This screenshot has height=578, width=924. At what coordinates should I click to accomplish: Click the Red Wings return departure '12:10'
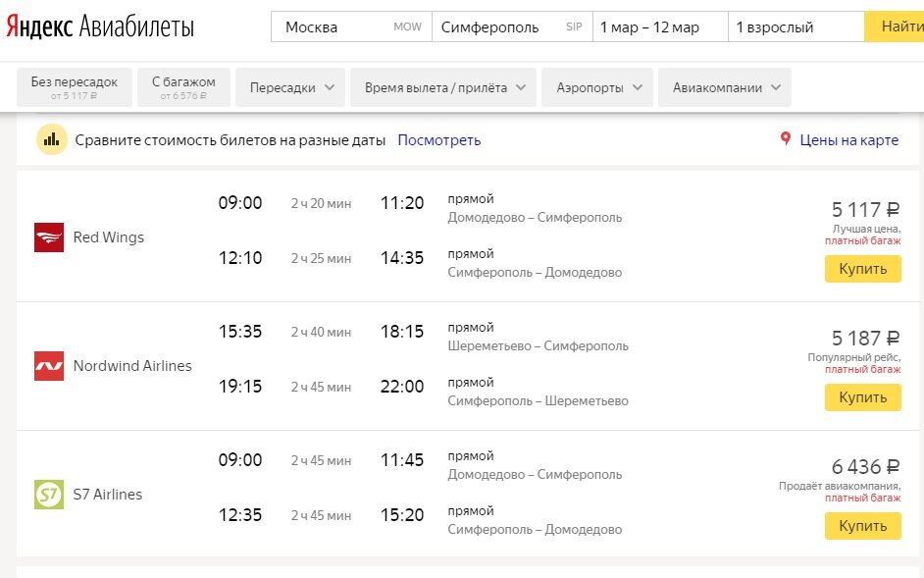click(240, 258)
